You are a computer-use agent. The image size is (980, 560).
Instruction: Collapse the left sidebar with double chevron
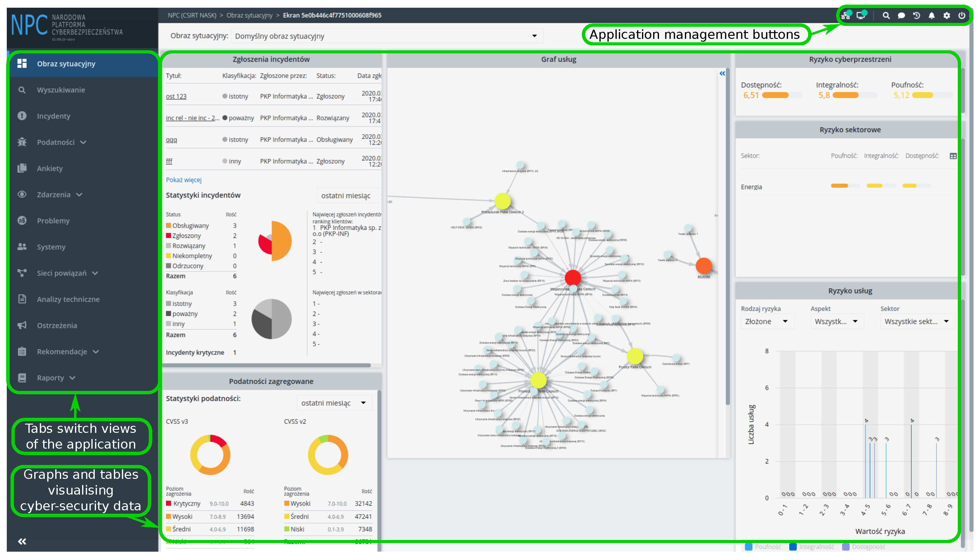pos(22,541)
